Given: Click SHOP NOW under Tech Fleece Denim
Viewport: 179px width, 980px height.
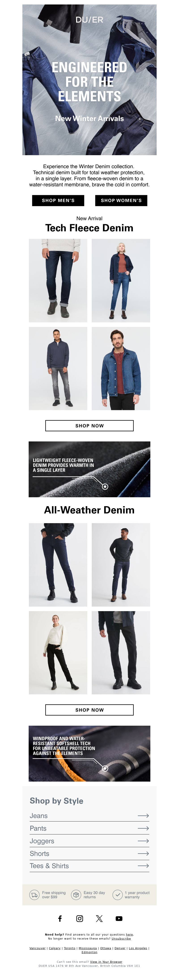Looking at the screenshot, I should 89,426.
